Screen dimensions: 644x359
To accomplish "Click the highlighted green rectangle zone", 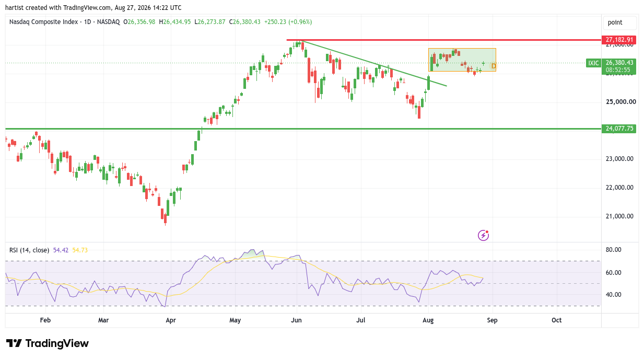I will click(462, 60).
